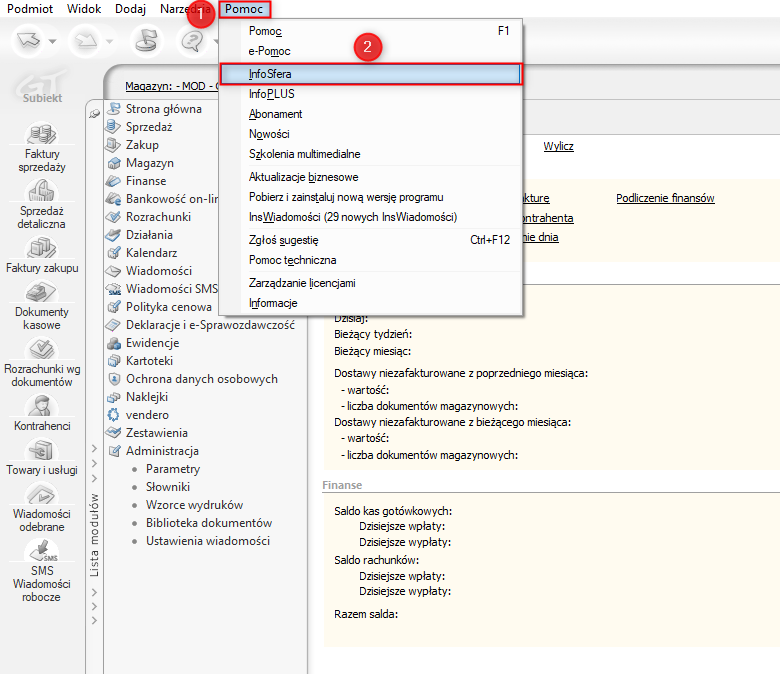Viewport: 780px width, 674px height.
Task: Click the Podliczenie finansów link
Action: tap(665, 198)
